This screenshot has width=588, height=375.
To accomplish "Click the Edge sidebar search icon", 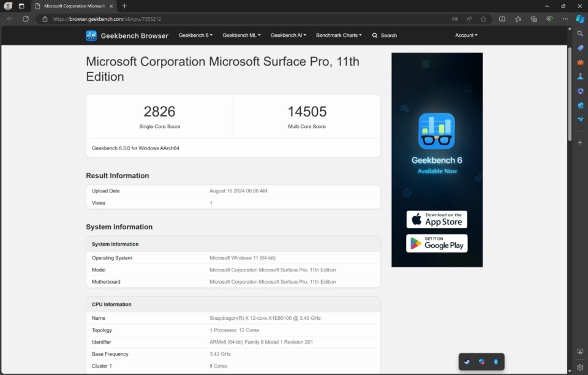I will (x=580, y=34).
